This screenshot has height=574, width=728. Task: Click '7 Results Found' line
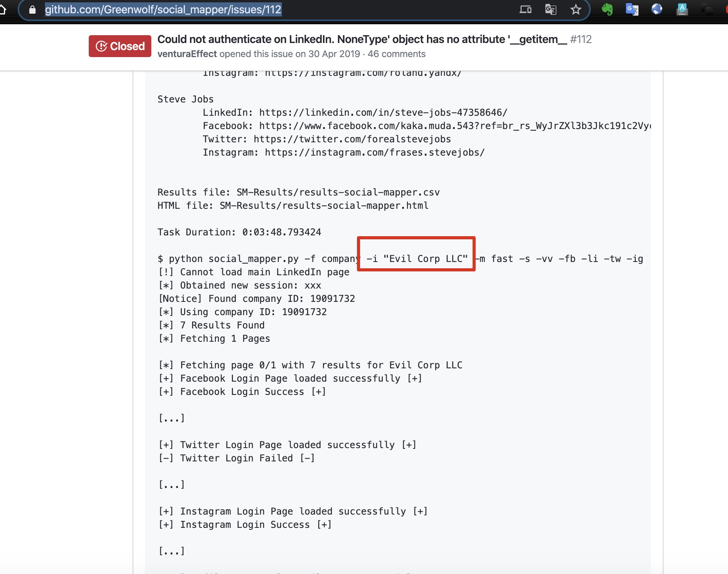211,325
